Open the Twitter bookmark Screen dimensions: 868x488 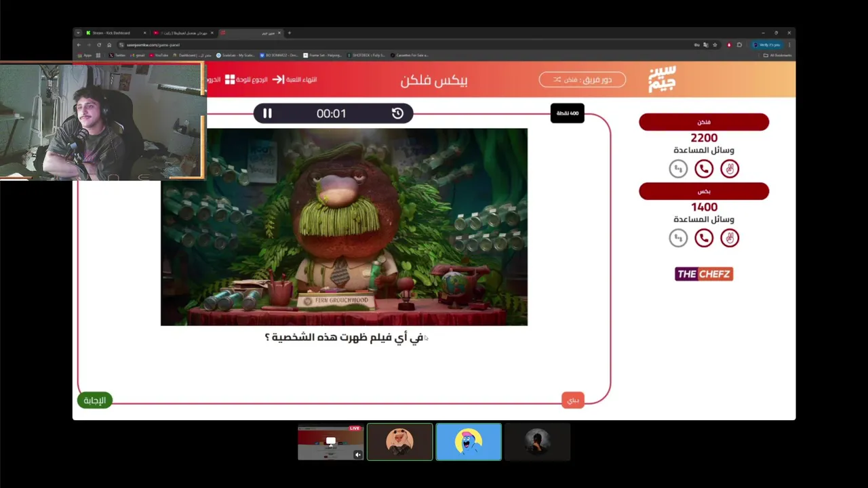pyautogui.click(x=117, y=55)
